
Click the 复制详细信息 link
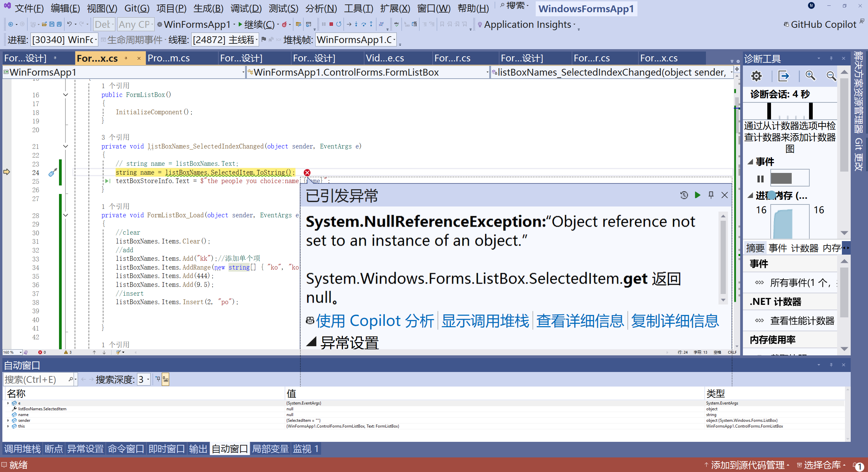click(x=675, y=321)
